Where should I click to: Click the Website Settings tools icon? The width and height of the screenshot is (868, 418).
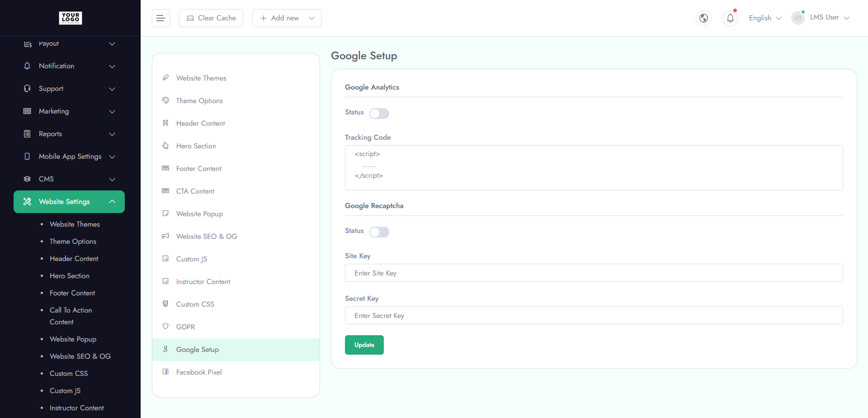[27, 202]
